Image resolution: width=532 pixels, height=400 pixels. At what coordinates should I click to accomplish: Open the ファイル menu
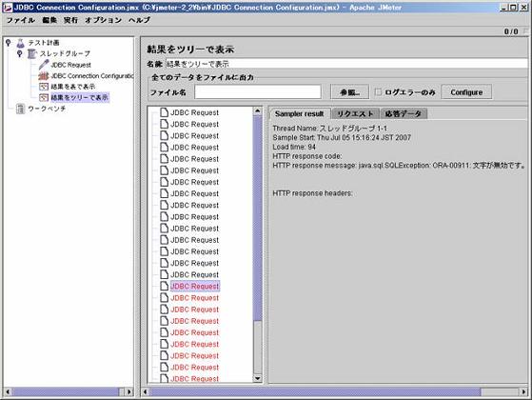point(21,20)
